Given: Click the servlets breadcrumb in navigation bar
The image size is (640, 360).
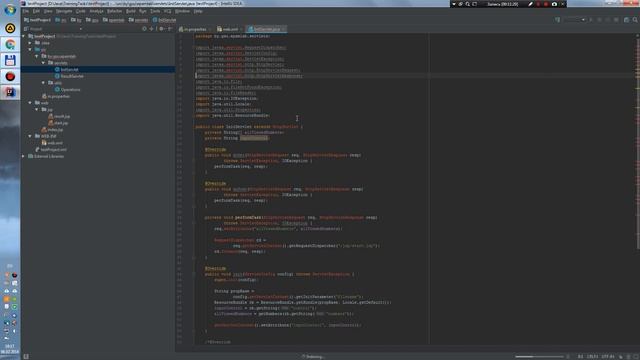Looking at the screenshot, I should 138,20.
